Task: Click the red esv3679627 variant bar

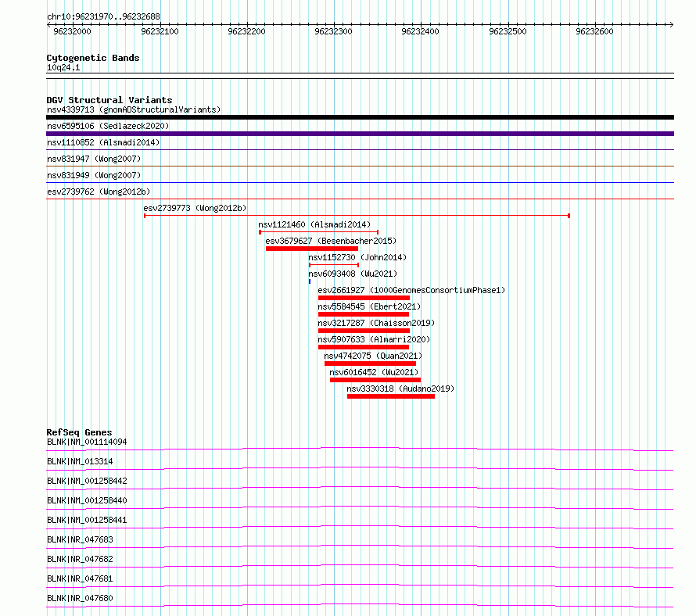Action: pyautogui.click(x=312, y=249)
